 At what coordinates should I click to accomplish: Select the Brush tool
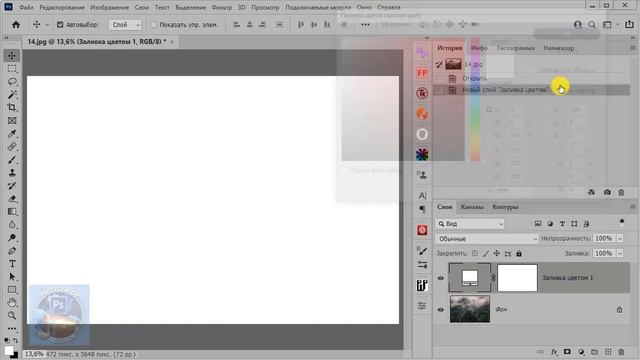pos(12,160)
